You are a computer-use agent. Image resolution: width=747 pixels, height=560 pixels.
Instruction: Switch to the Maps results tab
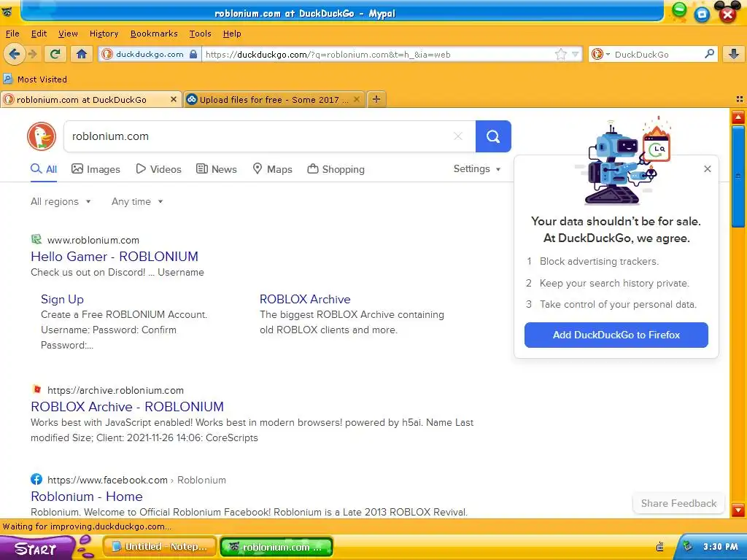click(272, 169)
